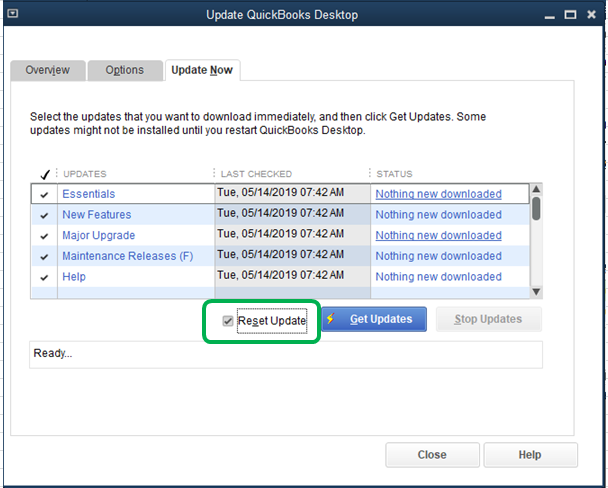
Task: Click Help row 'Nothing new downloaded' status
Action: click(x=439, y=276)
